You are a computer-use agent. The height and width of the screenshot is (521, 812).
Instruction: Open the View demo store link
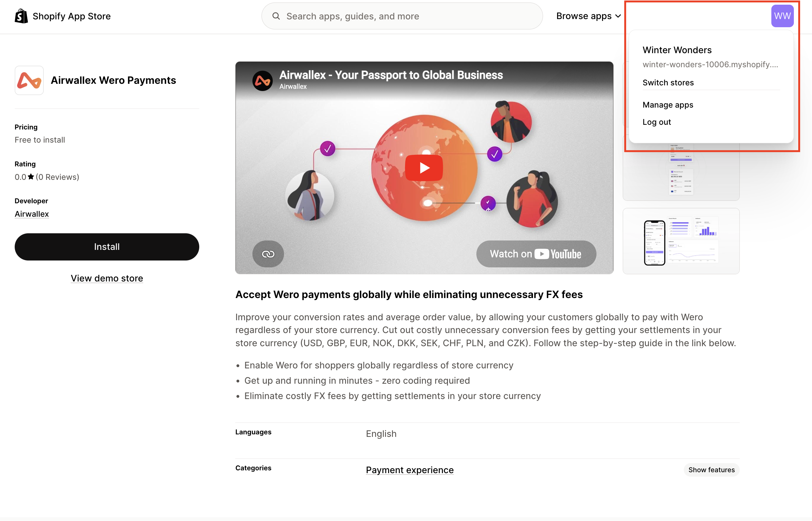coord(107,278)
